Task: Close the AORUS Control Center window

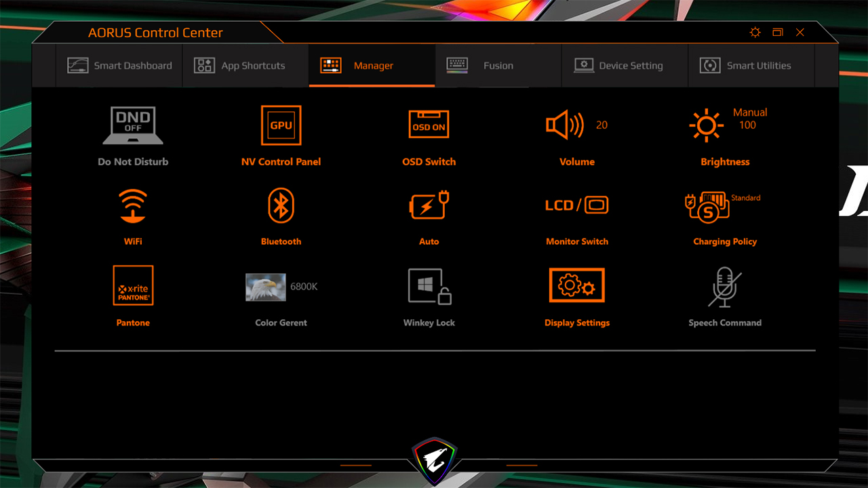Action: [800, 33]
